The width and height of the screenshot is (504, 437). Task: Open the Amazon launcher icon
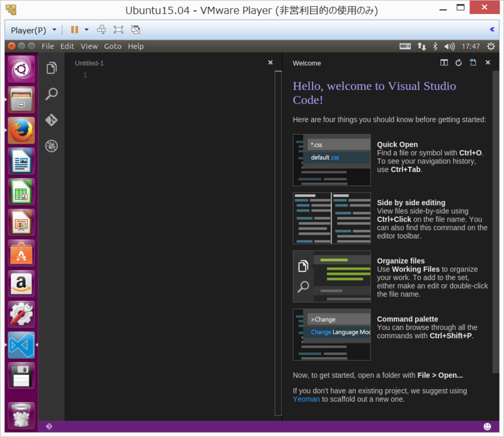pos(21,284)
